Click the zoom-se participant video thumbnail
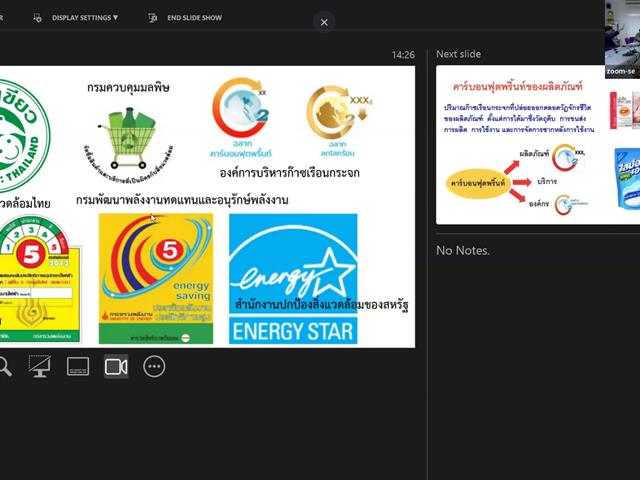This screenshot has height=480, width=640. pyautogui.click(x=622, y=39)
